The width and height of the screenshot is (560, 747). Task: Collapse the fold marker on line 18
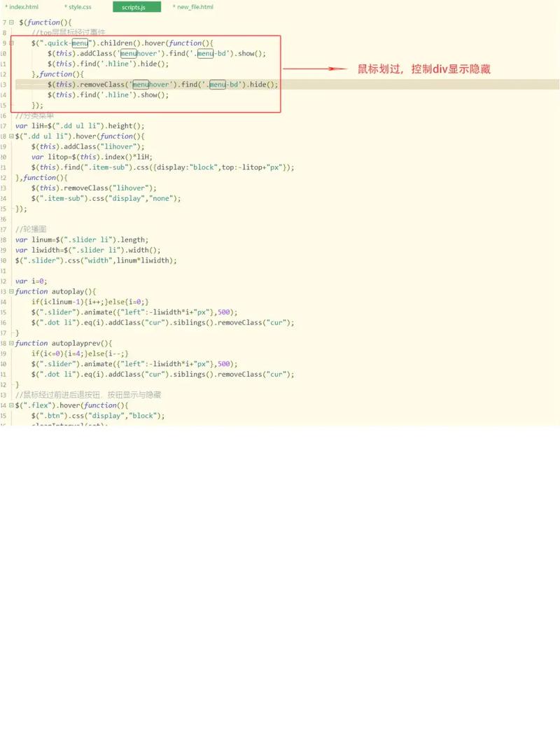(x=10, y=136)
